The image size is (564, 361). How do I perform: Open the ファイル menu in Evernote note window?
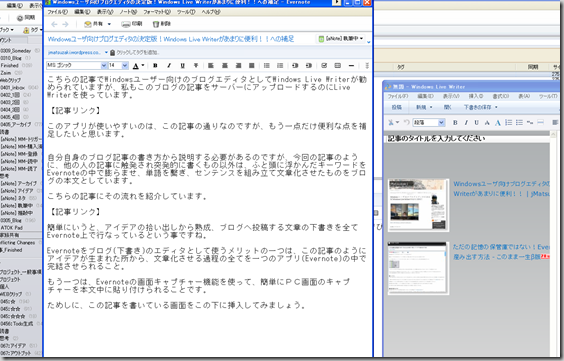[x=58, y=12]
